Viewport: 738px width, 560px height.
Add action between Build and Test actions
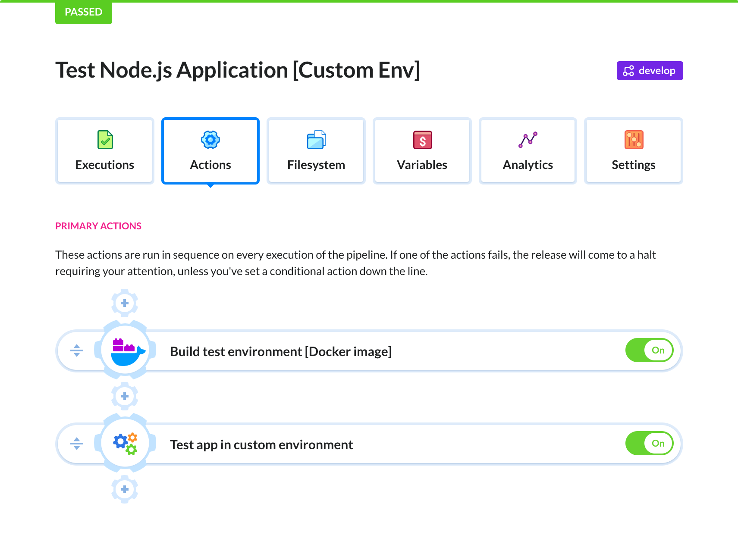pyautogui.click(x=125, y=396)
